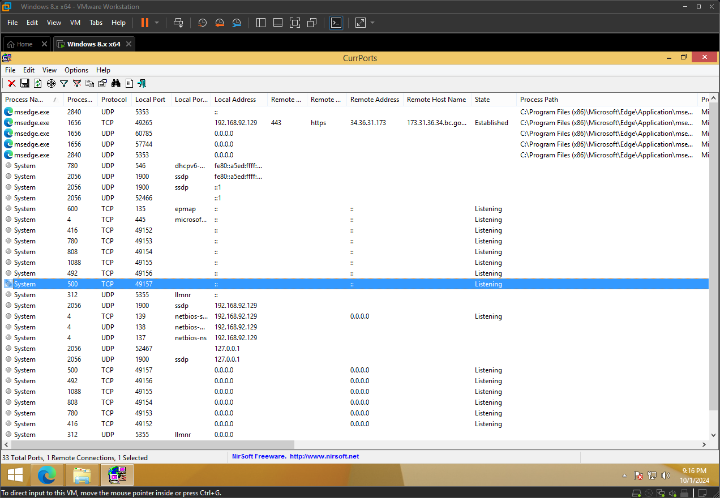Click the Save Selected Items floppy icon
This screenshot has width=720, height=498.
pyautogui.click(x=25, y=84)
